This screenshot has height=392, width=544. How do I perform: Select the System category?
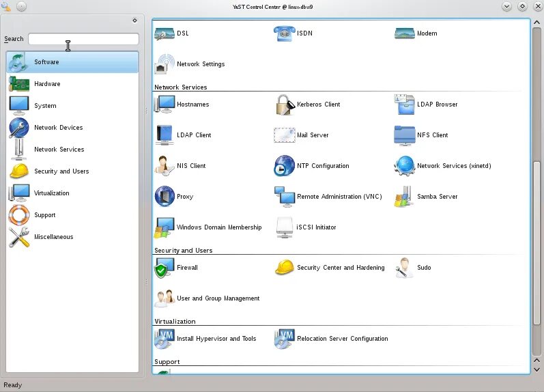pos(72,106)
